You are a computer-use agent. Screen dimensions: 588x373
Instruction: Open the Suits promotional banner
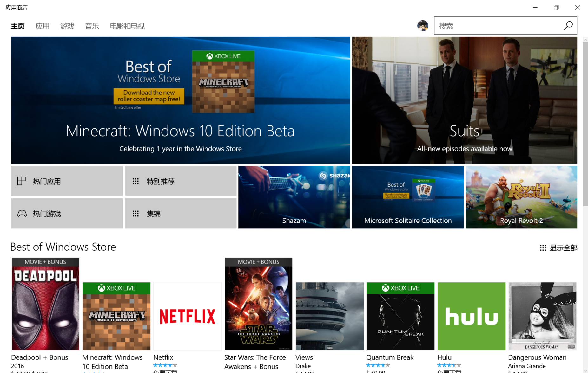point(465,100)
